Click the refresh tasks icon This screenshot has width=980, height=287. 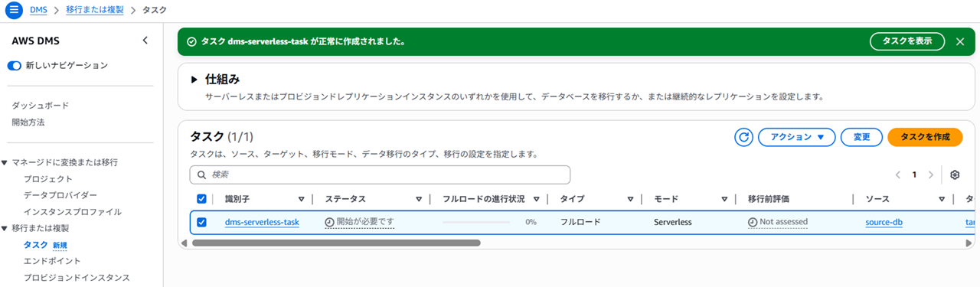point(743,137)
